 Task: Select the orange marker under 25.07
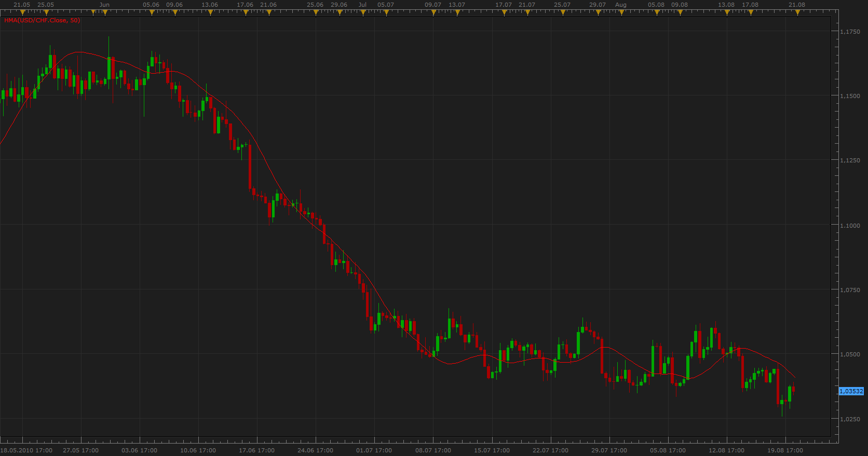(x=563, y=12)
